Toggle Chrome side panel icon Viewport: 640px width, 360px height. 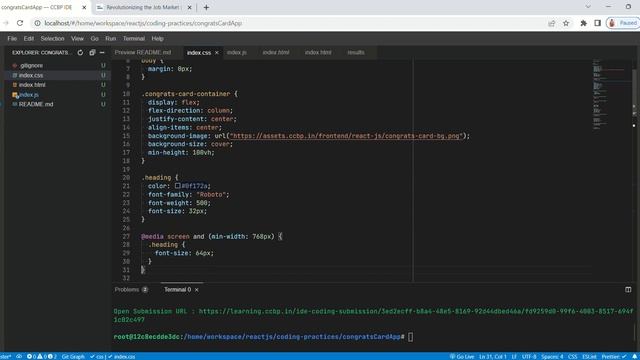pos(598,23)
